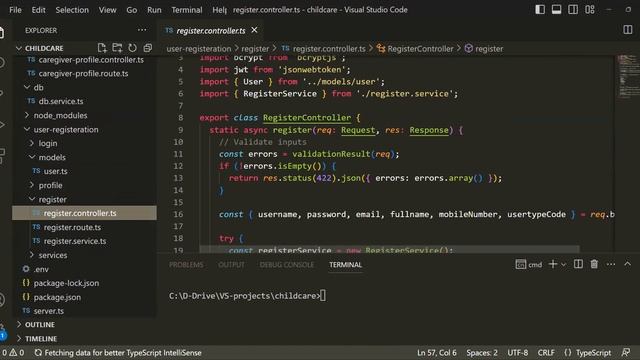
Task: Open the Go menu
Action: pos(131,10)
